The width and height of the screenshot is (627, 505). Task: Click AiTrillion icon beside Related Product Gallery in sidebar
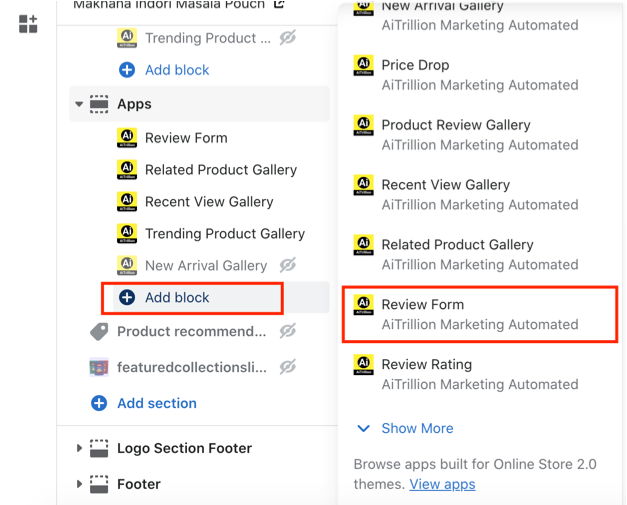click(x=127, y=170)
